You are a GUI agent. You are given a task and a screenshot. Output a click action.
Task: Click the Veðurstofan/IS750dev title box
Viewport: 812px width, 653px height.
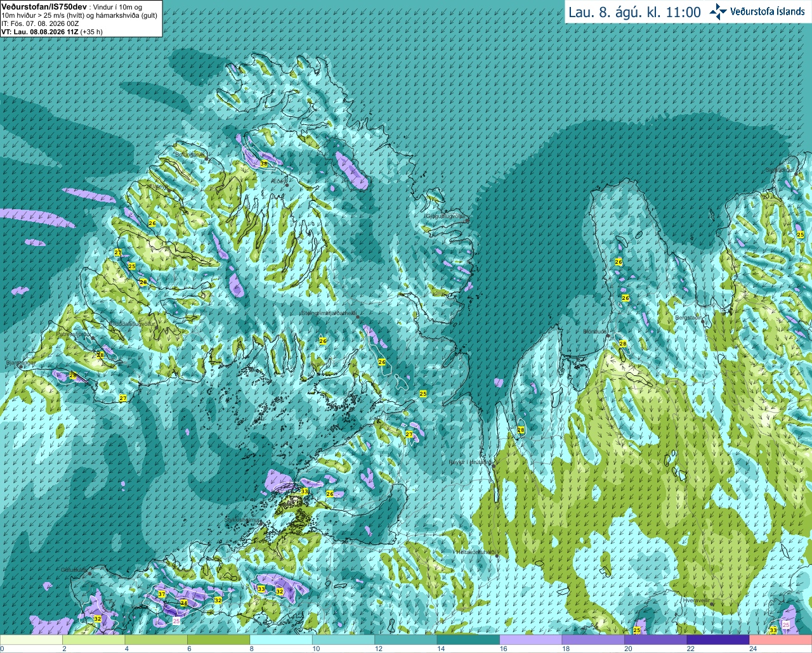[81, 18]
